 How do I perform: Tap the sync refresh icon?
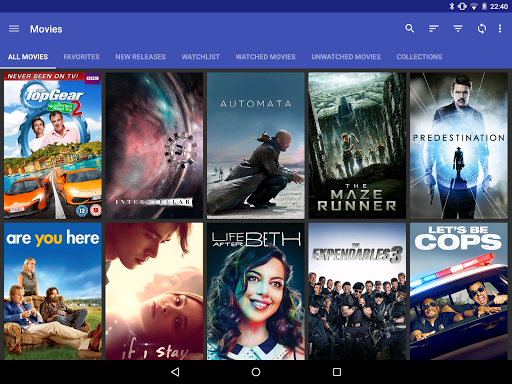click(482, 29)
